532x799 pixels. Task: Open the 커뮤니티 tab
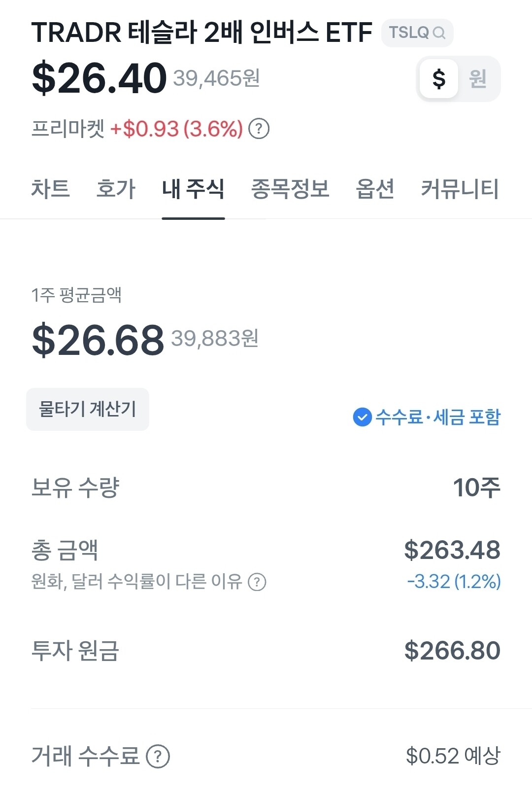click(460, 189)
